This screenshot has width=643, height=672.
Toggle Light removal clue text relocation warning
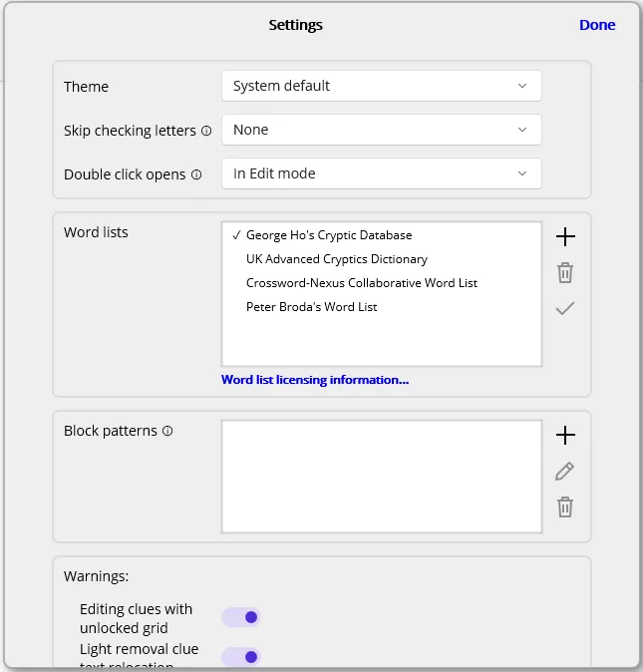click(241, 657)
